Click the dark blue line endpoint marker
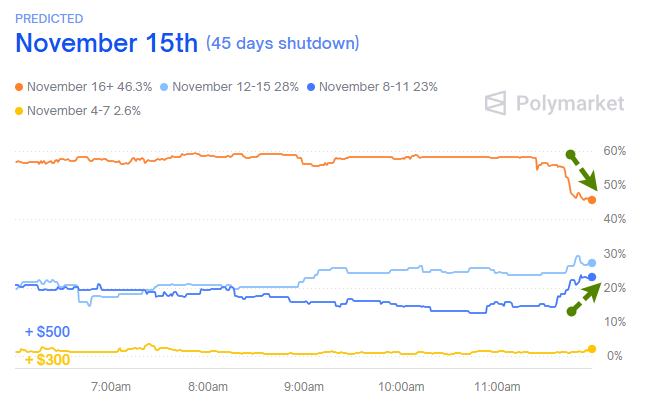The width and height of the screenshot is (652, 405). (592, 277)
